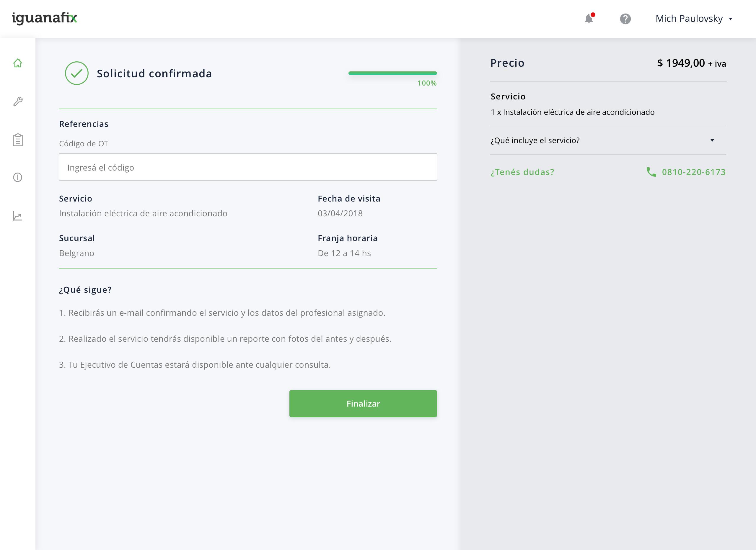Click the help question mark icon
This screenshot has height=550, width=756.
[625, 19]
